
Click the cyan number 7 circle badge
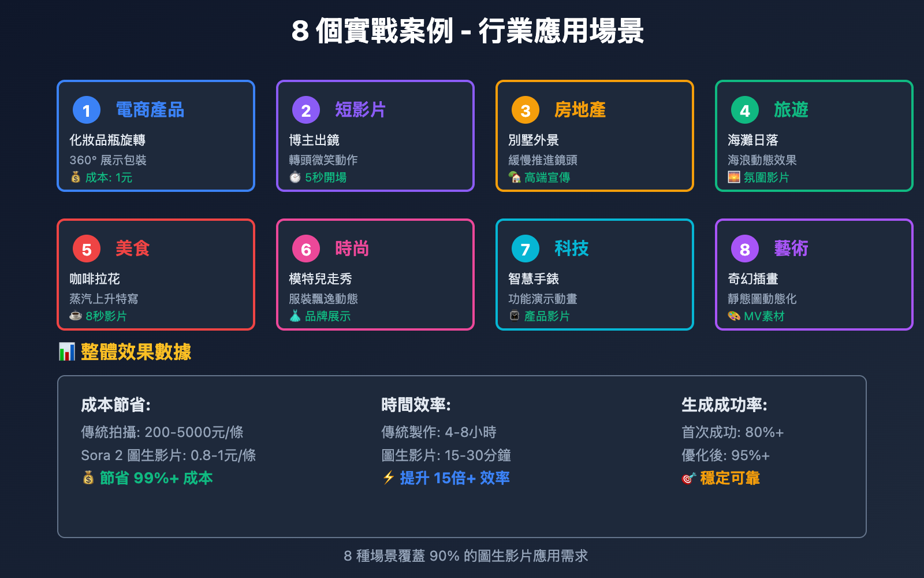pyautogui.click(x=526, y=249)
